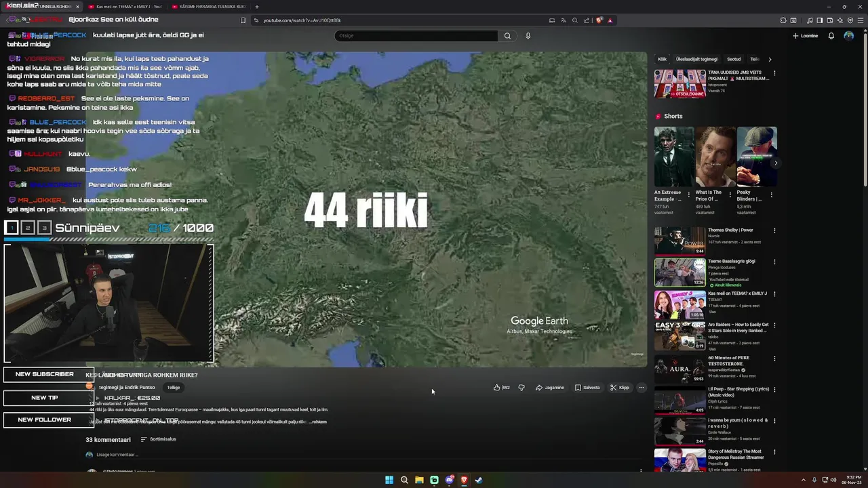The height and width of the screenshot is (488, 868).
Task: Expand description with ...rohkem link
Action: point(319,422)
